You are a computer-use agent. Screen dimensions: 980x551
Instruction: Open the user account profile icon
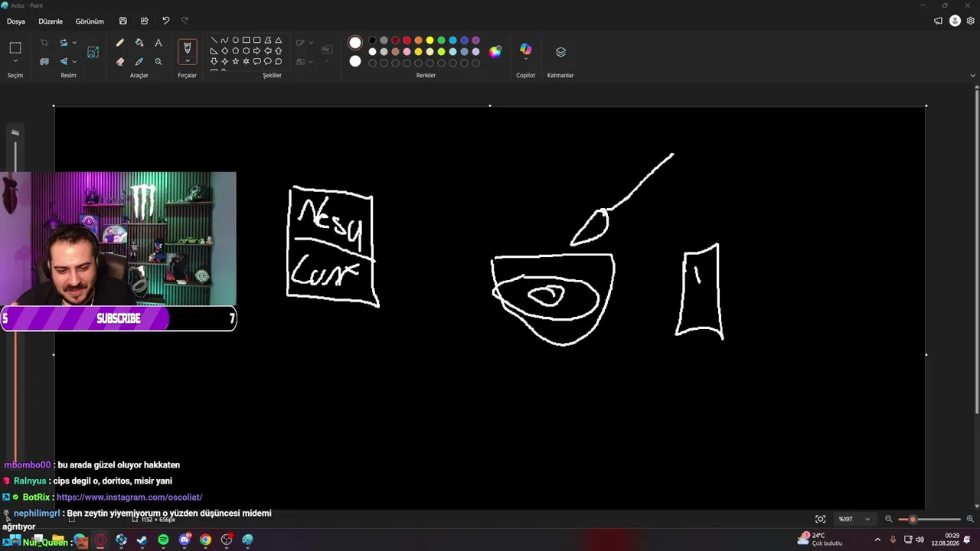click(955, 21)
